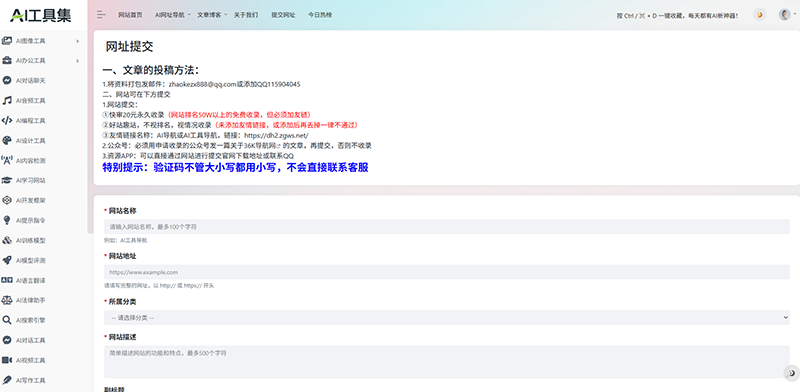The height and width of the screenshot is (392, 800).
Task: Click the 36K导航网 link
Action: pyautogui.click(x=262, y=145)
